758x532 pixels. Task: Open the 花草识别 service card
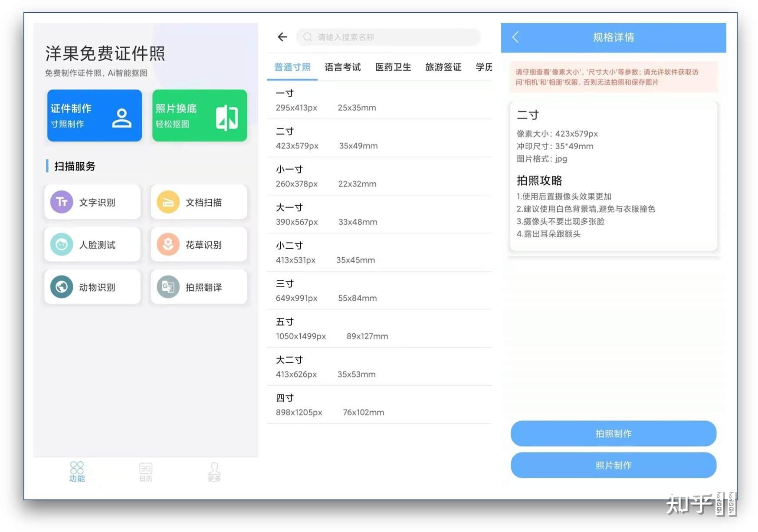[199, 245]
